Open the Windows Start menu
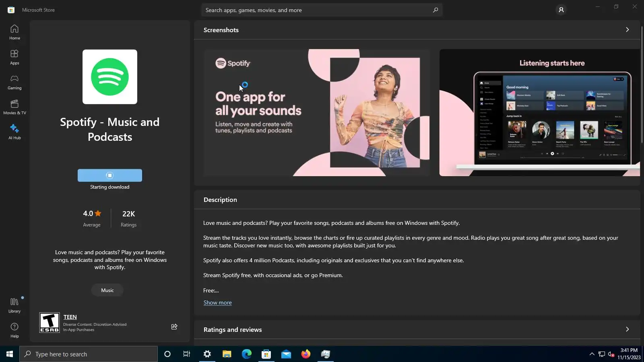 tap(10, 354)
